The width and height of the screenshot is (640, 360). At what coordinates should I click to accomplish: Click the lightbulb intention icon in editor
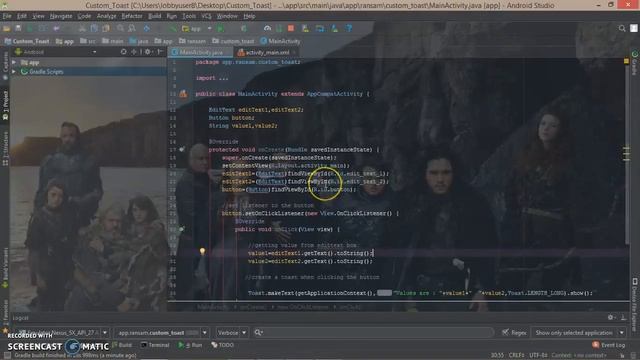[202, 251]
